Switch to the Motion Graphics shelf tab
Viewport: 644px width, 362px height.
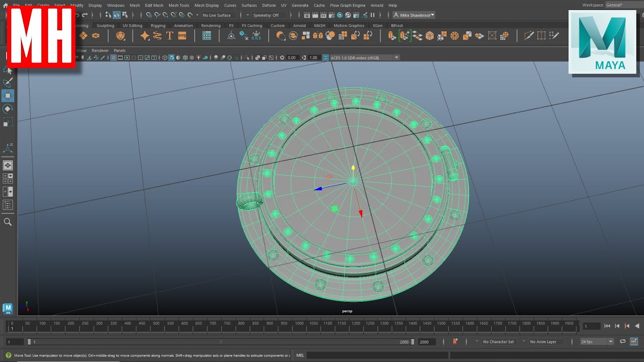pyautogui.click(x=349, y=26)
